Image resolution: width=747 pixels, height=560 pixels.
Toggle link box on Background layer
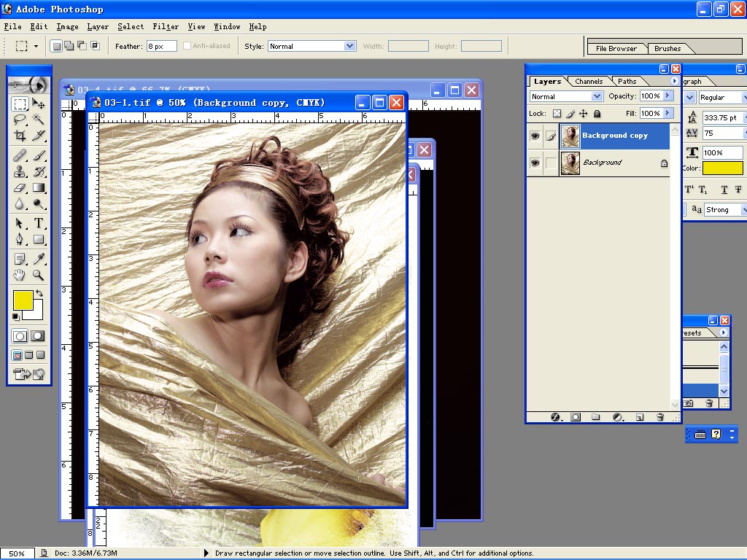[551, 163]
